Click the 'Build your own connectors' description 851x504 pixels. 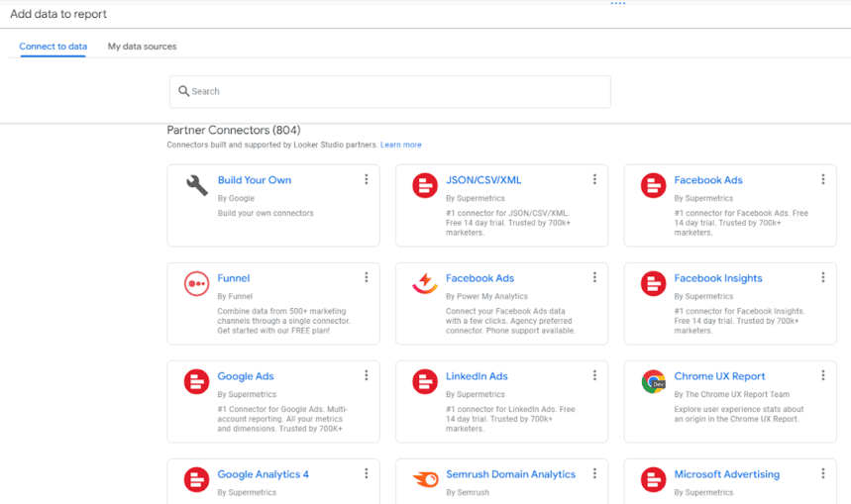(x=266, y=214)
